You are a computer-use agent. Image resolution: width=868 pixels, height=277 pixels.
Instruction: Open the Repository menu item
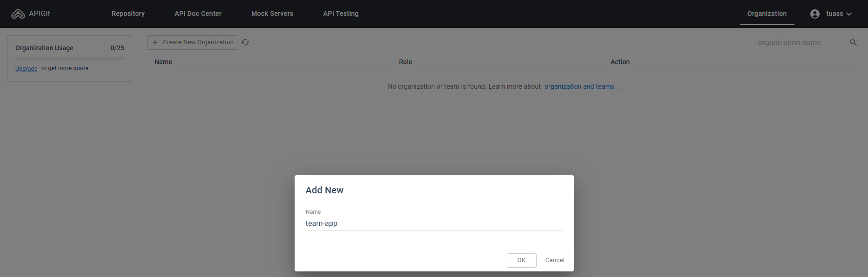point(128,14)
